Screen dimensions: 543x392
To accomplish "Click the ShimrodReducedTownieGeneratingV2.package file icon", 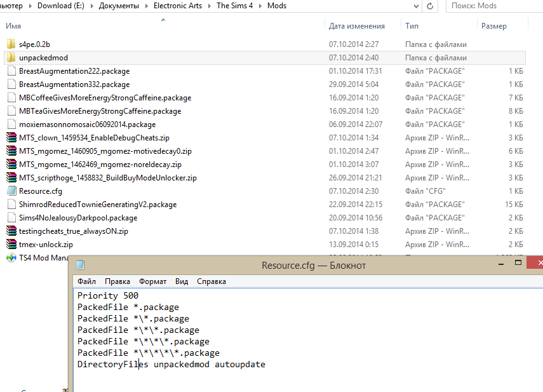I will pyautogui.click(x=11, y=205).
